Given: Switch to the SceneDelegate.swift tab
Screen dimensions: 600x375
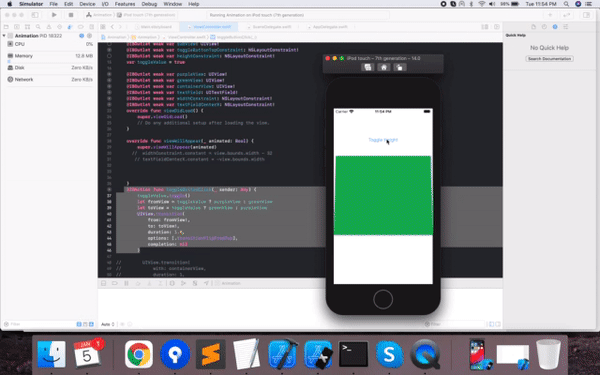Looking at the screenshot, I should 269,27.
